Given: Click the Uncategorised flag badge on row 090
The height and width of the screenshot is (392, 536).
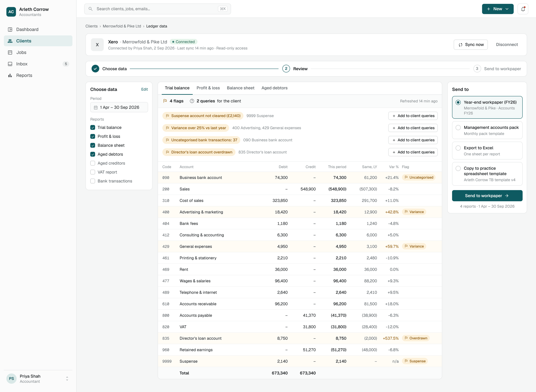Looking at the screenshot, I should (419, 177).
